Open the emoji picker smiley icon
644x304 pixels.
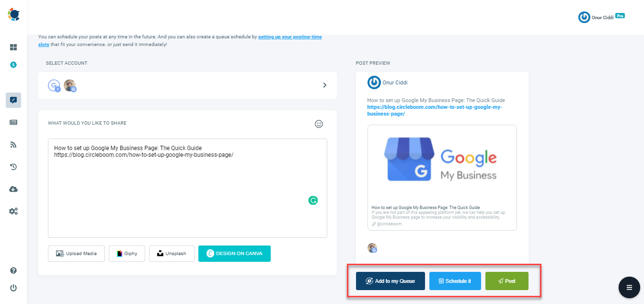(319, 124)
